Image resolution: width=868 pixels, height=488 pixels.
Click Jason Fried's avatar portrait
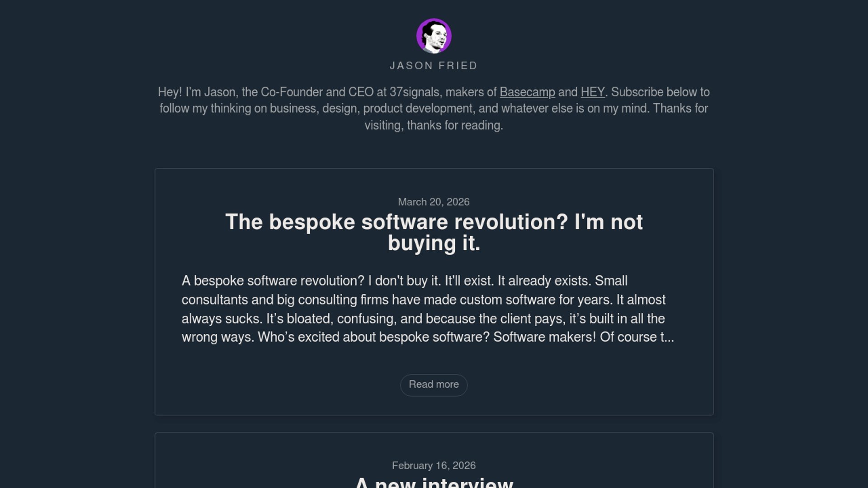click(x=434, y=36)
